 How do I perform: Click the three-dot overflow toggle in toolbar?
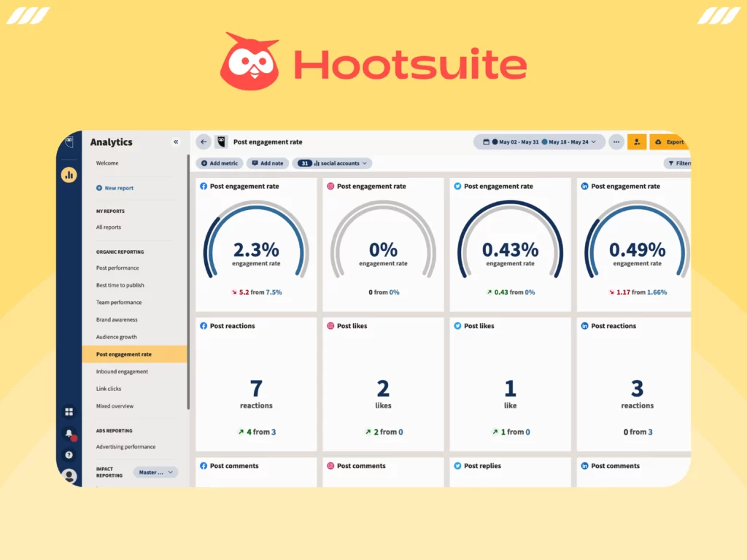point(616,142)
